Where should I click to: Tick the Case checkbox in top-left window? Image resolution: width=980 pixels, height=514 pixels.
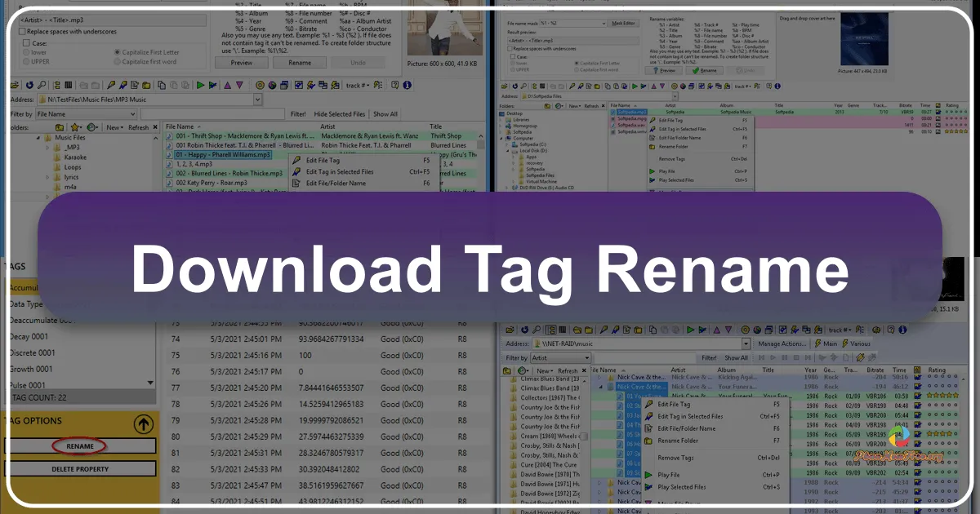[x=26, y=42]
